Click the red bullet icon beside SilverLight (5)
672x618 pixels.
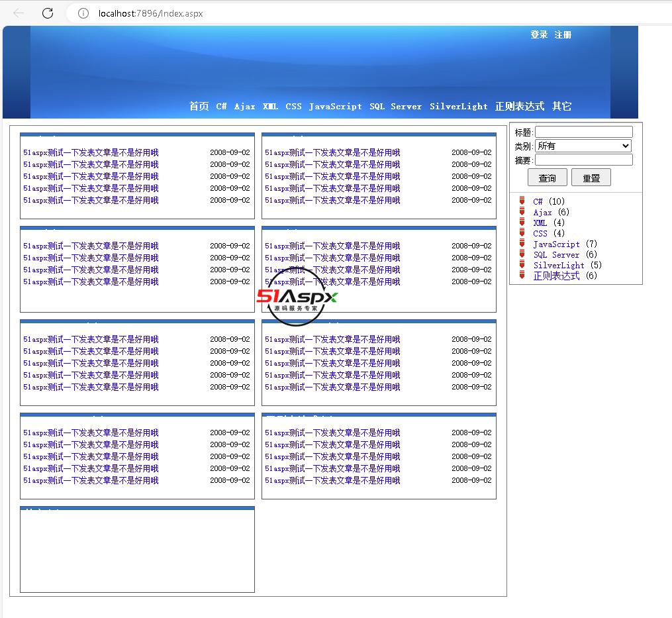pyautogui.click(x=522, y=264)
